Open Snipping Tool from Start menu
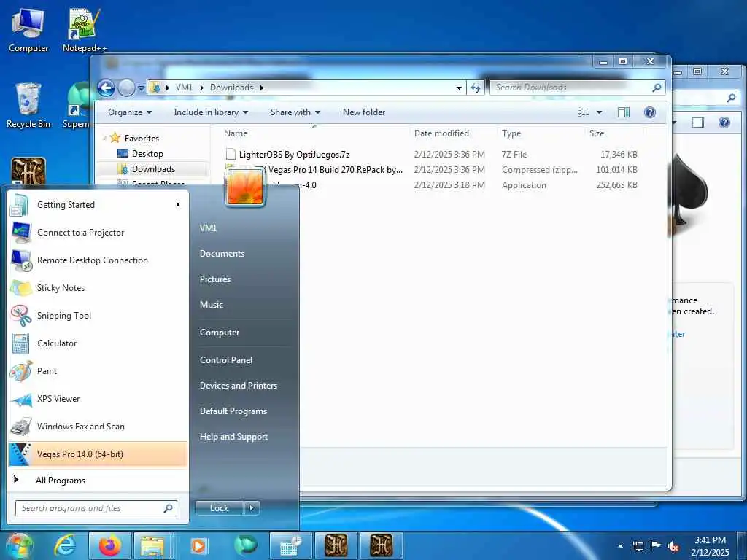 pyautogui.click(x=98, y=316)
